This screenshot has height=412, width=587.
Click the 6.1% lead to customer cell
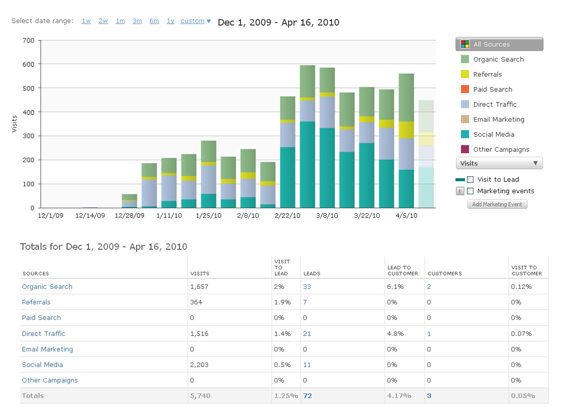(396, 287)
